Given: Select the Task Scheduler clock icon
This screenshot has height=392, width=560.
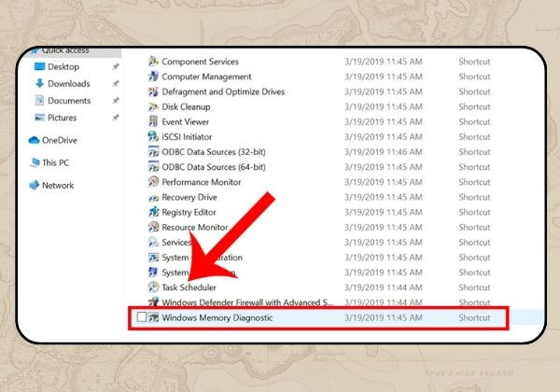Looking at the screenshot, I should (x=153, y=287).
